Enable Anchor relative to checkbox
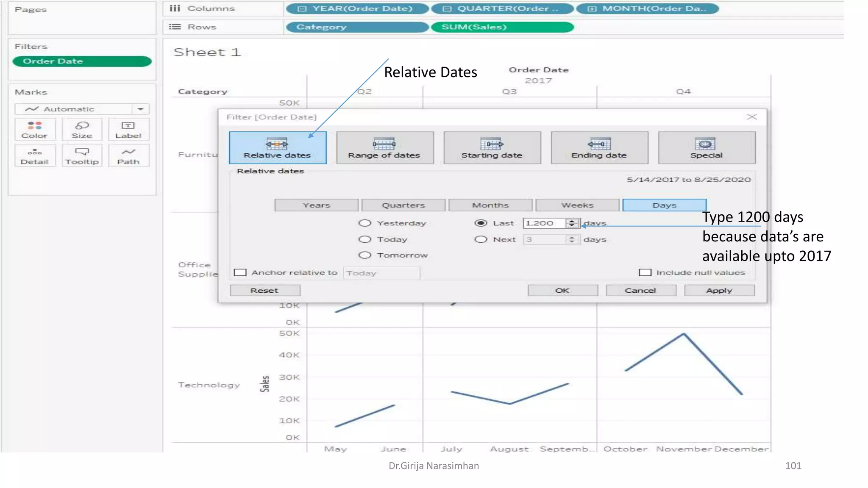868x488 pixels. pyautogui.click(x=240, y=272)
